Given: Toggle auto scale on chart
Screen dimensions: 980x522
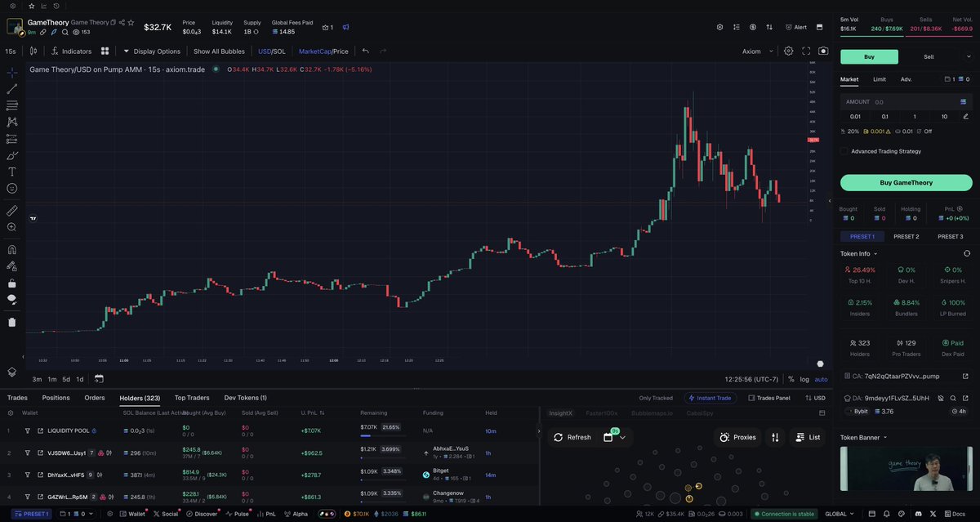Looking at the screenshot, I should click(x=821, y=379).
